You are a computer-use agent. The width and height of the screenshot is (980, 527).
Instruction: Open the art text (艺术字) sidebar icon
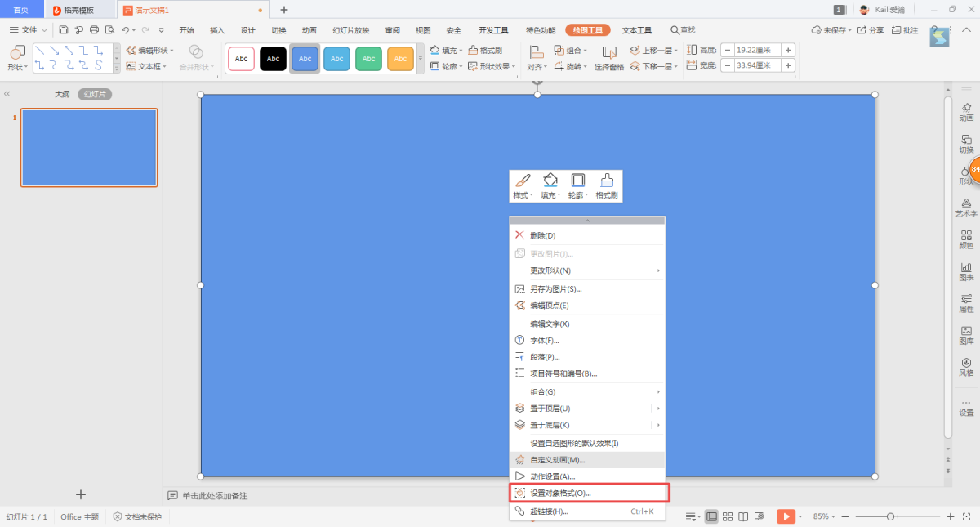click(966, 207)
